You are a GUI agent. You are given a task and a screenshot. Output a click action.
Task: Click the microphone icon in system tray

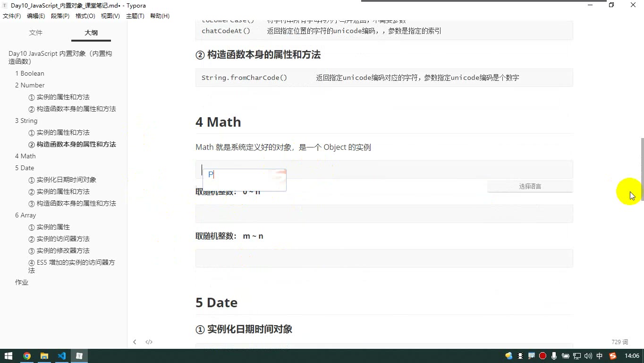click(554, 356)
